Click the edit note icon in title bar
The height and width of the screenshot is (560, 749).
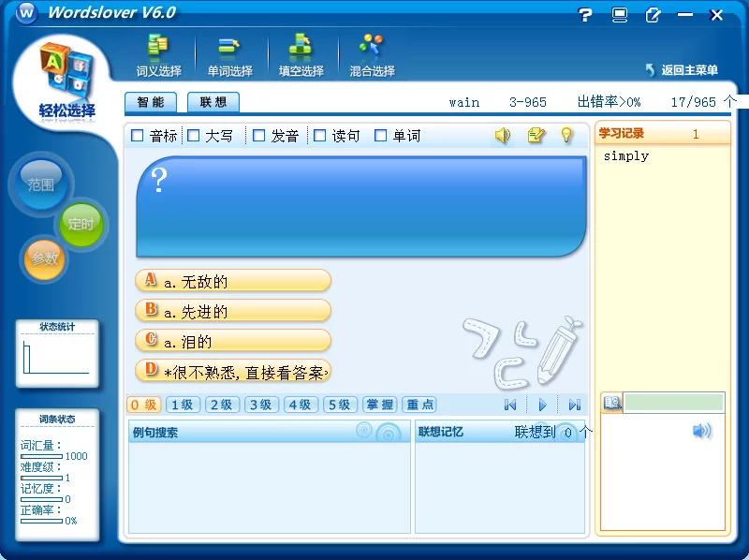coord(653,15)
